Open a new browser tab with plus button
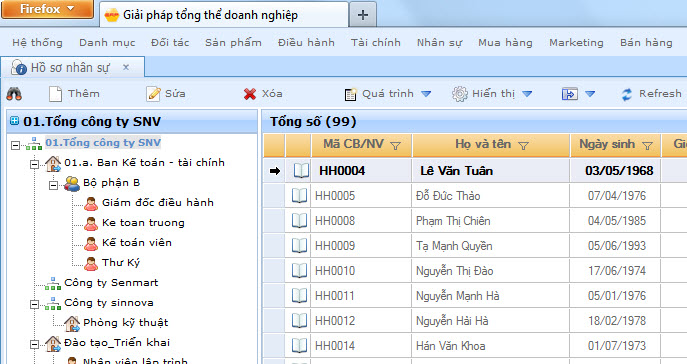 [362, 15]
